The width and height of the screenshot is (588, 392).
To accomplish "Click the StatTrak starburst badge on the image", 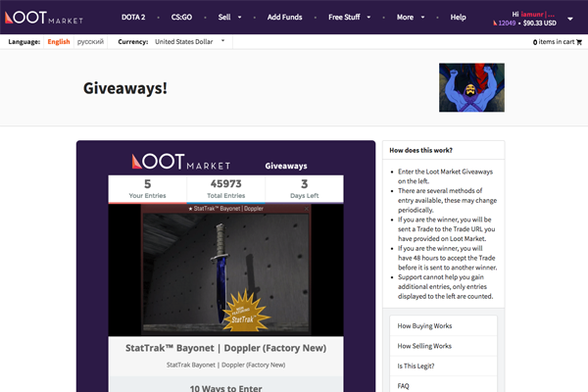I will (x=246, y=312).
